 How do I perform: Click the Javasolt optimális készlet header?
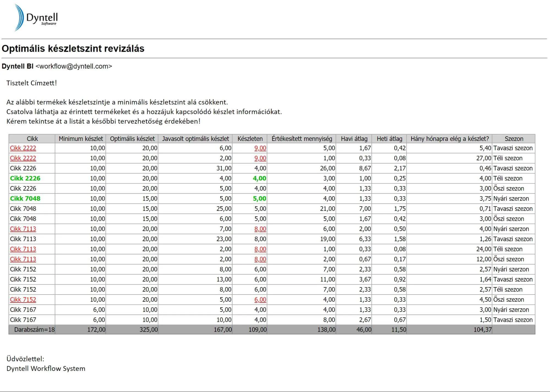tap(195, 139)
